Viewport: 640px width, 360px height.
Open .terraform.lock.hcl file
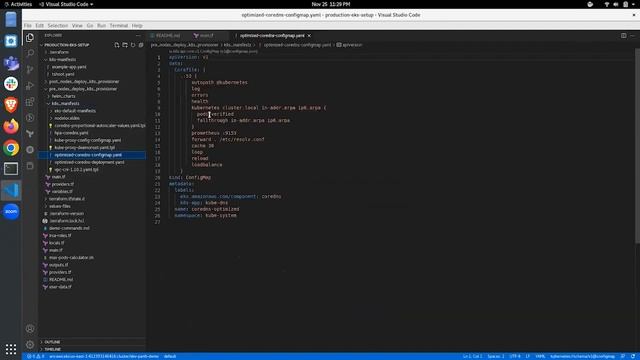coord(67,221)
